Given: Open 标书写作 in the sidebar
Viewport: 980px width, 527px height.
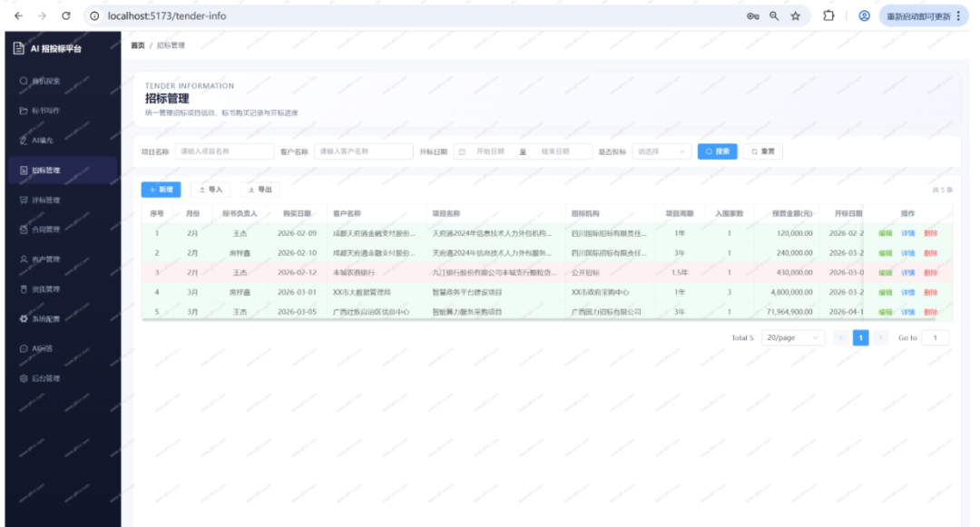Looking at the screenshot, I should pyautogui.click(x=62, y=111).
